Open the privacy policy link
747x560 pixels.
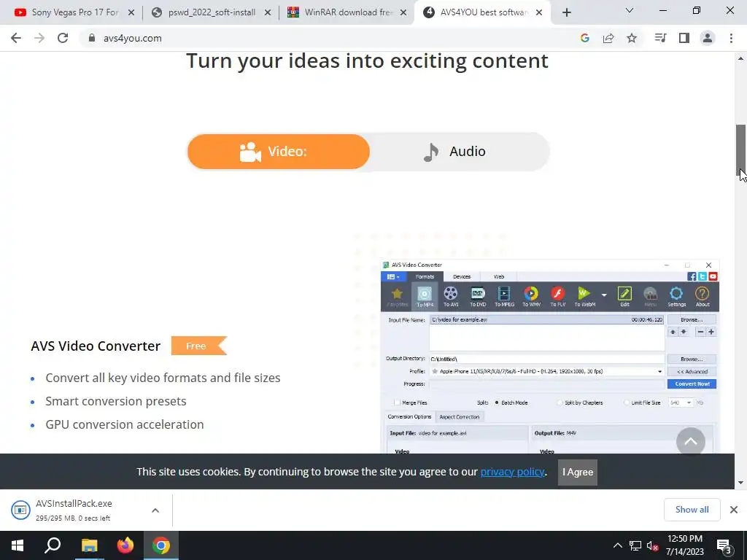pos(512,472)
